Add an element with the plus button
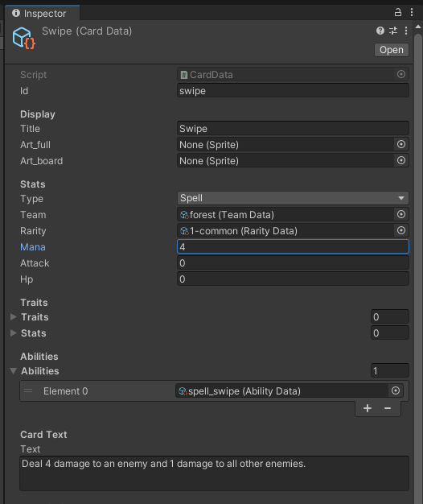The image size is (423, 504). tap(368, 408)
